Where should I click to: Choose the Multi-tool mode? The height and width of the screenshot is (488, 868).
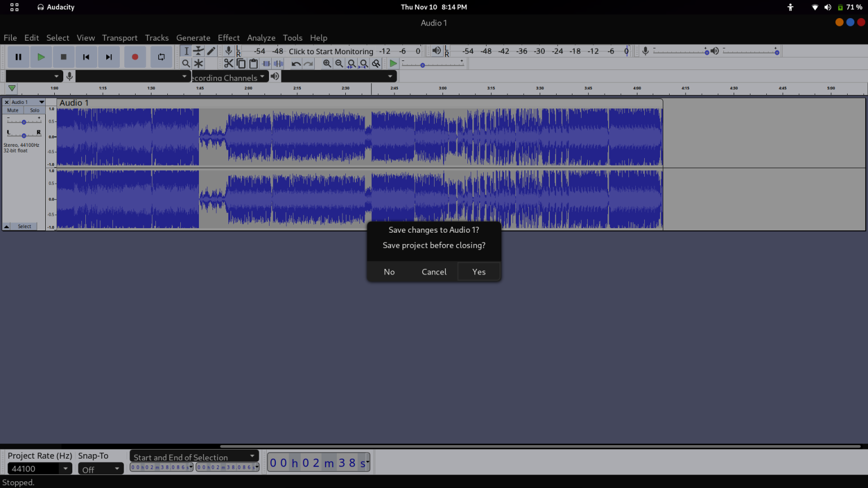(x=199, y=63)
